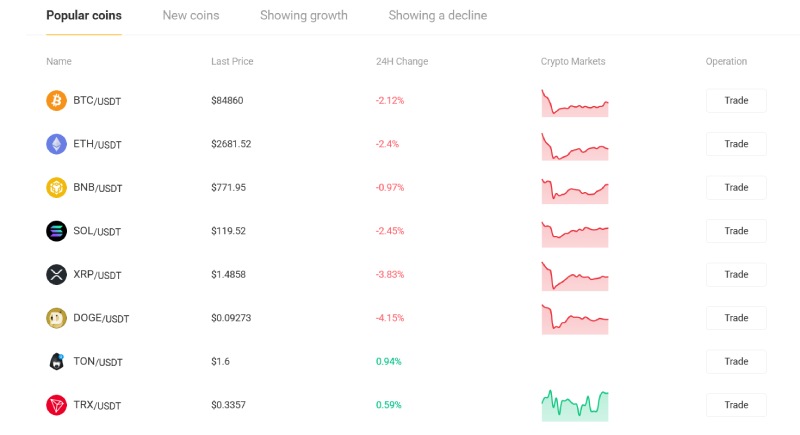800x435 pixels.
Task: Select the Popular coins tab
Action: tap(84, 15)
